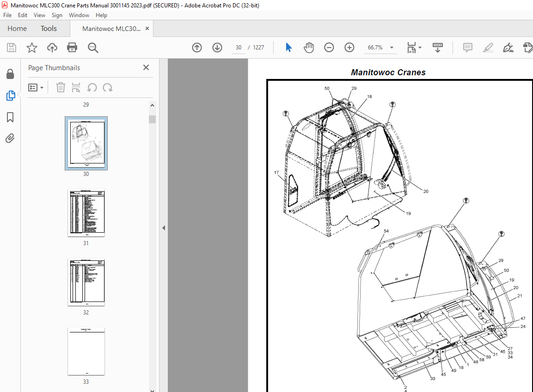Open the Sign document tool
The image size is (533, 392).
[x=508, y=48]
